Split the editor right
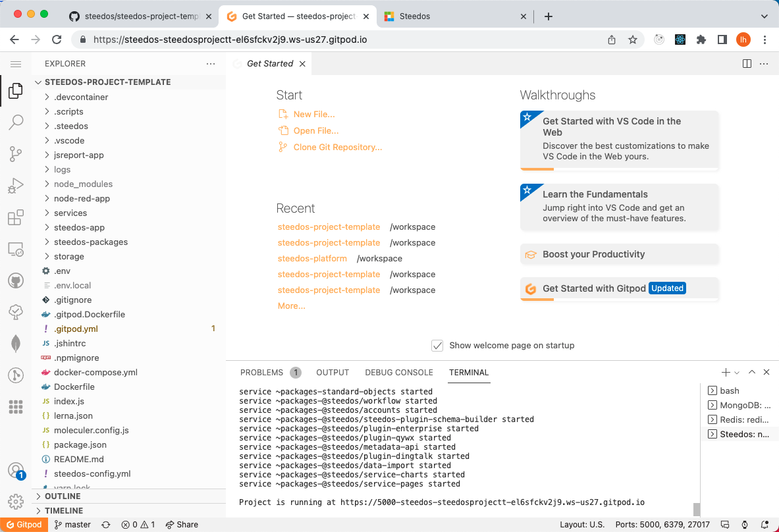 (747, 64)
